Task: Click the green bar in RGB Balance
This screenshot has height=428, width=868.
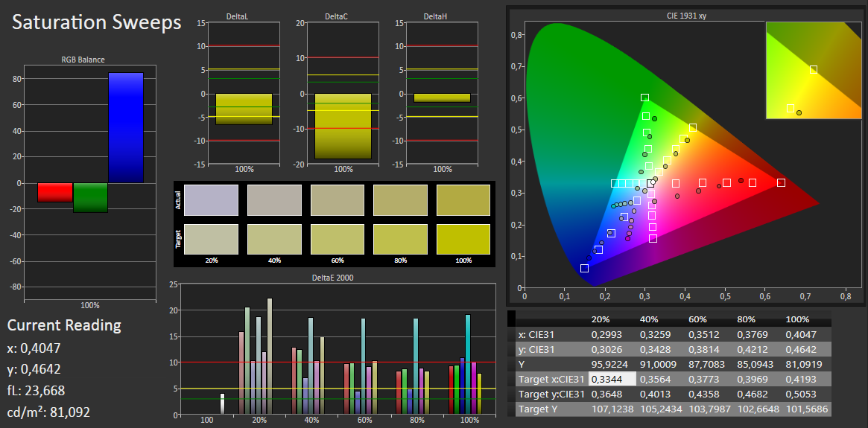Action: 90,197
